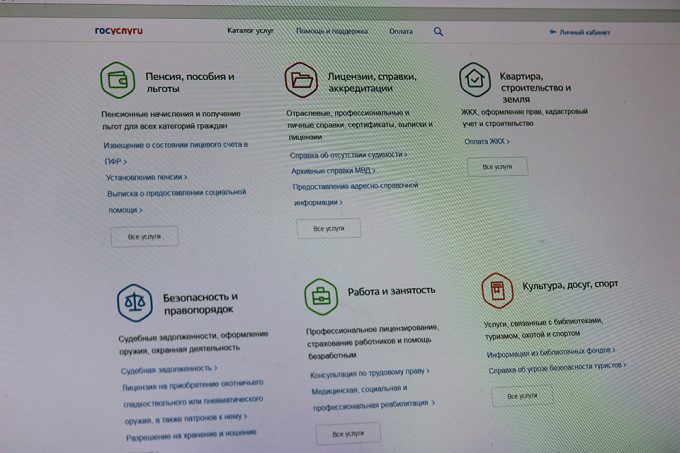Click Все услуги under Пенсия section
680x453 pixels.
(x=144, y=237)
